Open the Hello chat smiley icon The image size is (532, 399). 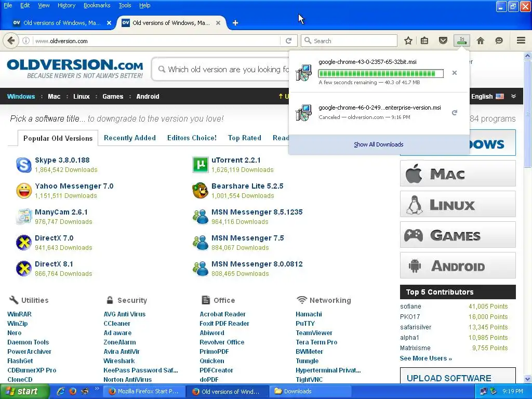[x=499, y=41]
